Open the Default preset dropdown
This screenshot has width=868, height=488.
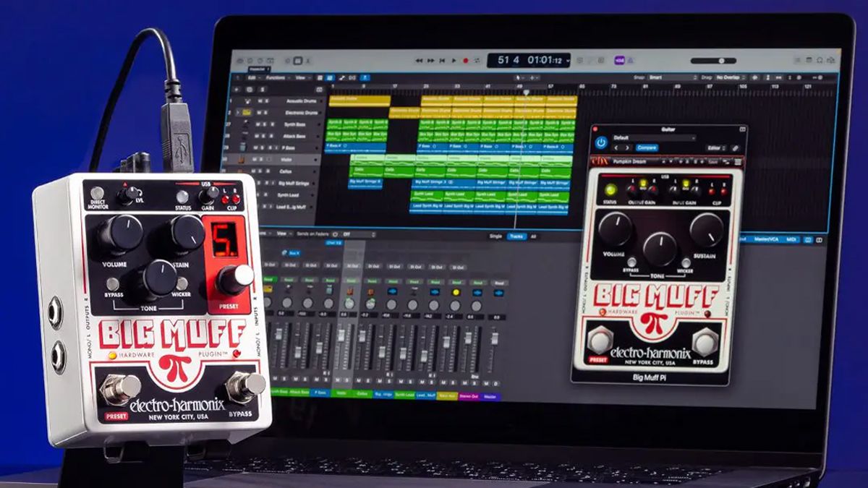tap(653, 137)
